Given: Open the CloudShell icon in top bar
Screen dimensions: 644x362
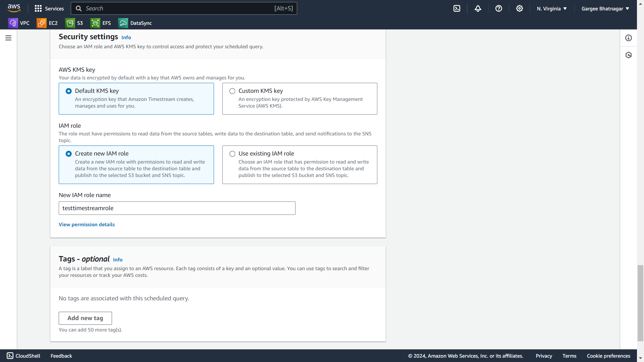Looking at the screenshot, I should pos(457,8).
